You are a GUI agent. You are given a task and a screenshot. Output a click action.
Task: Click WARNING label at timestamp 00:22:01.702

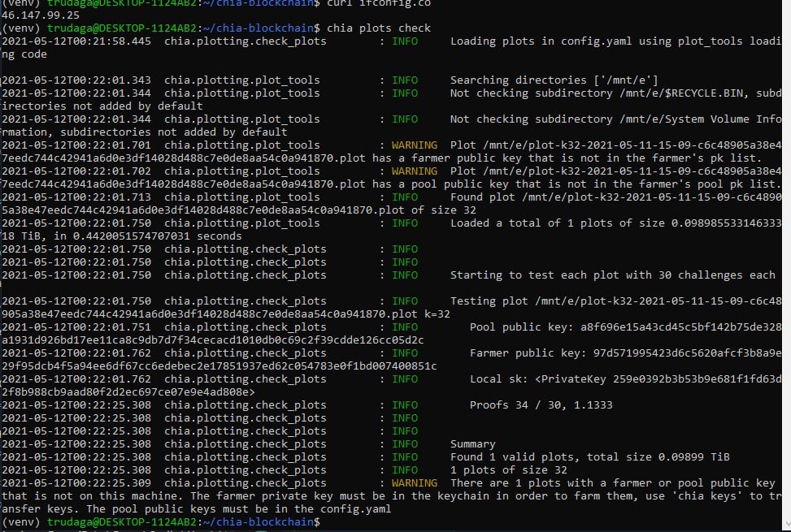(414, 171)
